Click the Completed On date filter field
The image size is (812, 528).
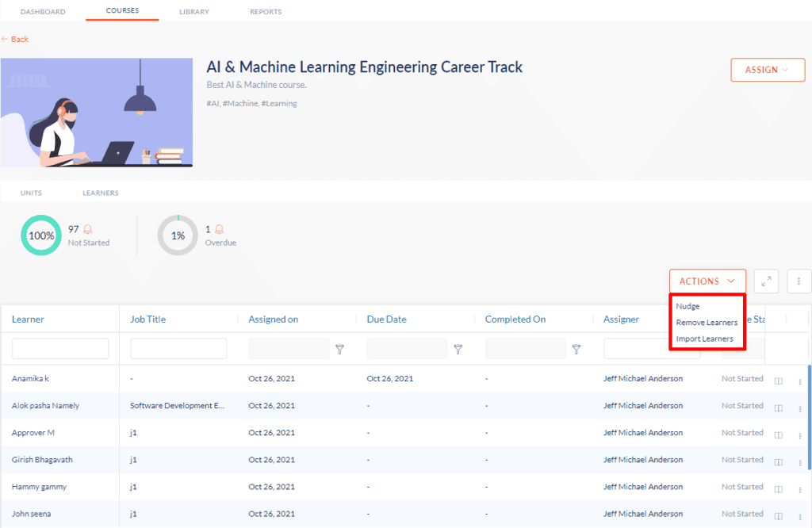pyautogui.click(x=526, y=348)
